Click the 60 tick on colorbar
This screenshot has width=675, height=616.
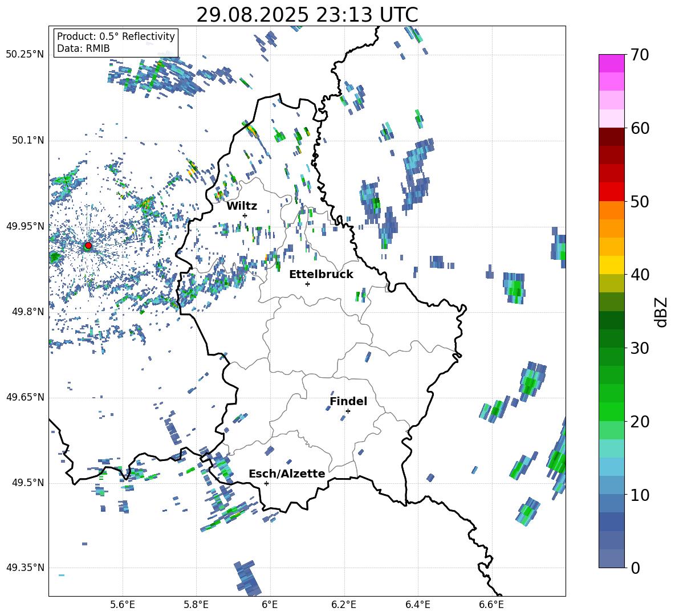pos(640,128)
